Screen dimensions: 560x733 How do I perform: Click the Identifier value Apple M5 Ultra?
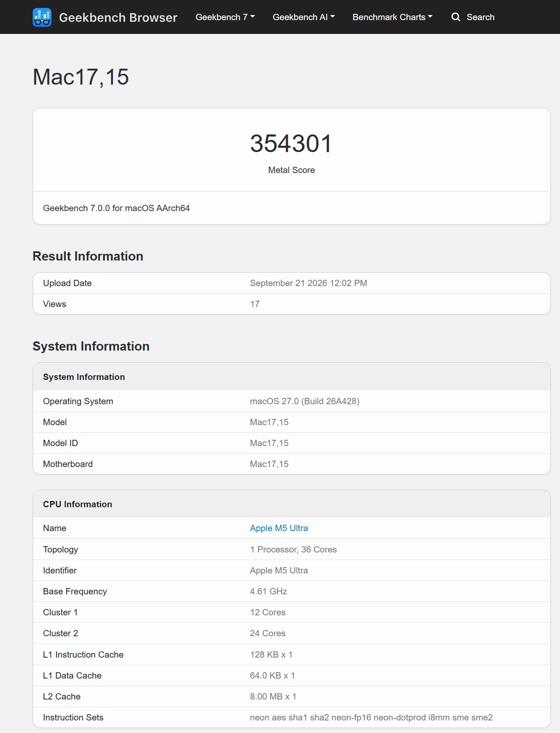pyautogui.click(x=279, y=570)
